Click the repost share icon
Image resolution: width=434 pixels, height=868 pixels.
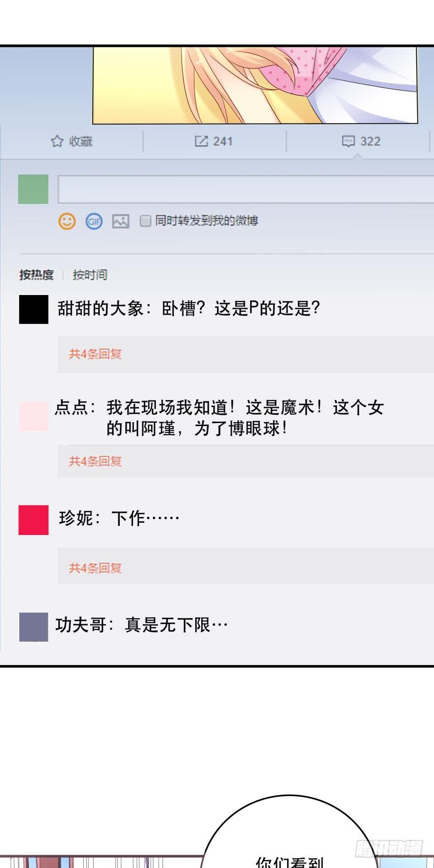tap(201, 141)
